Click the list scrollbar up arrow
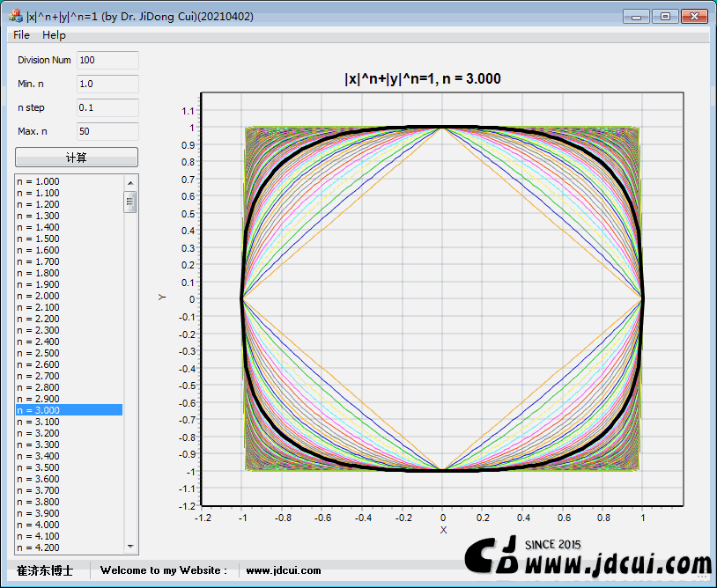This screenshot has width=717, height=588. [x=130, y=183]
